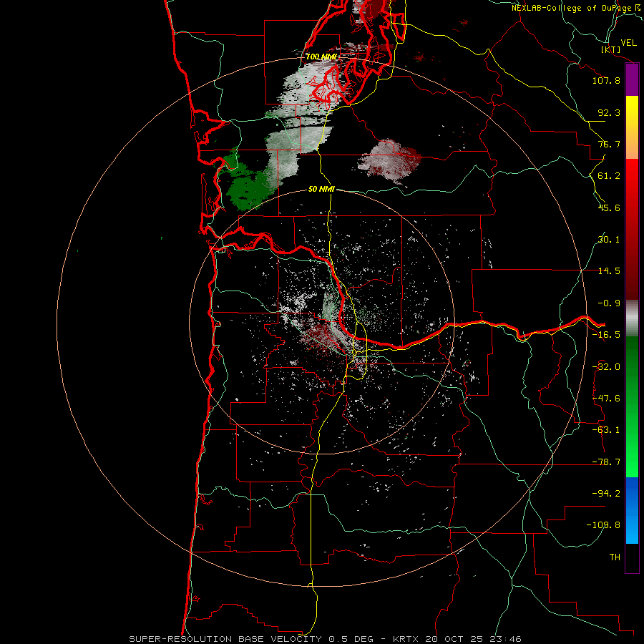Click the [KT] units label
Viewport: 644px width, 644px height.
click(611, 49)
